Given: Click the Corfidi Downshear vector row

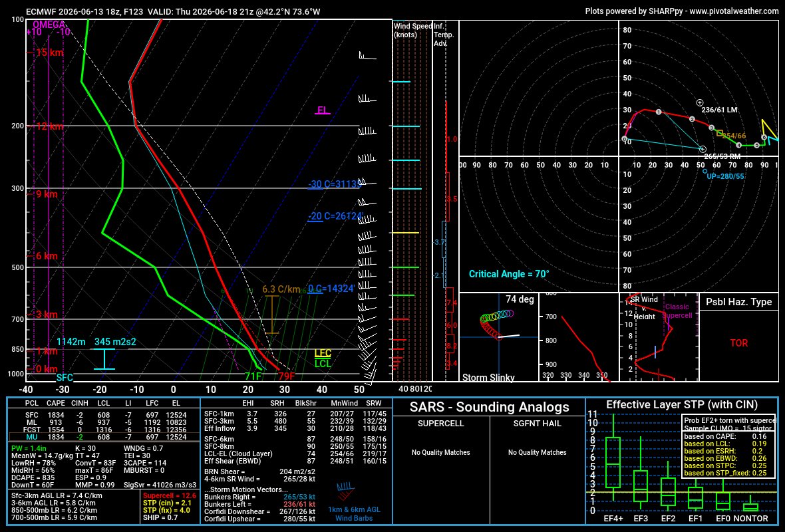Looking at the screenshot, I should (260, 511).
